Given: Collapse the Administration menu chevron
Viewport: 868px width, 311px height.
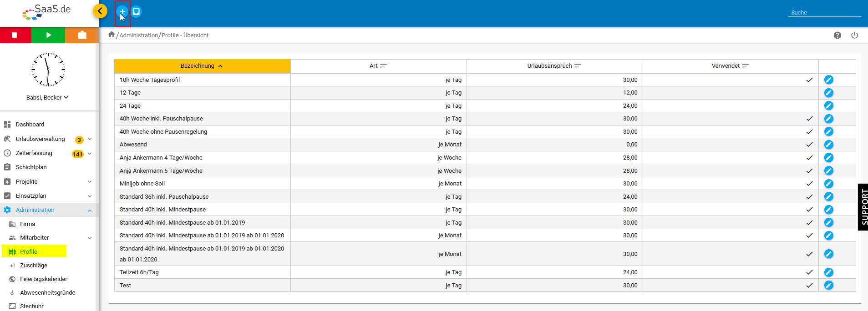Looking at the screenshot, I should pos(90,210).
